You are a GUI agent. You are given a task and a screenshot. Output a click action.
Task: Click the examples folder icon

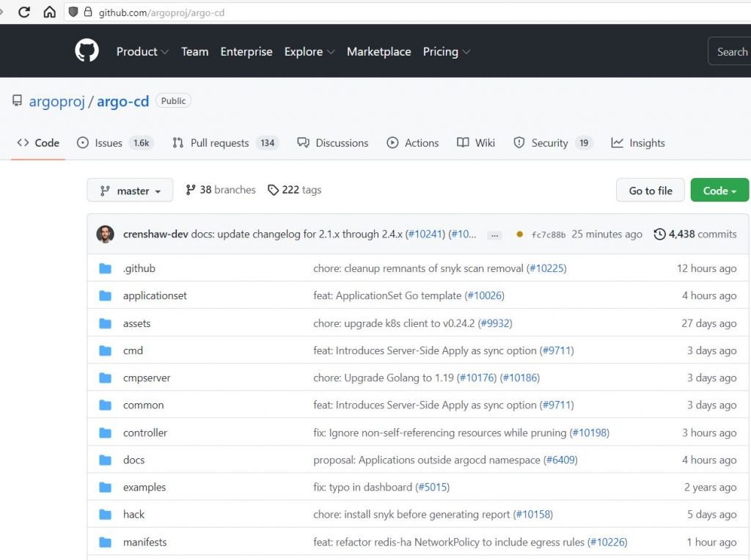click(105, 487)
